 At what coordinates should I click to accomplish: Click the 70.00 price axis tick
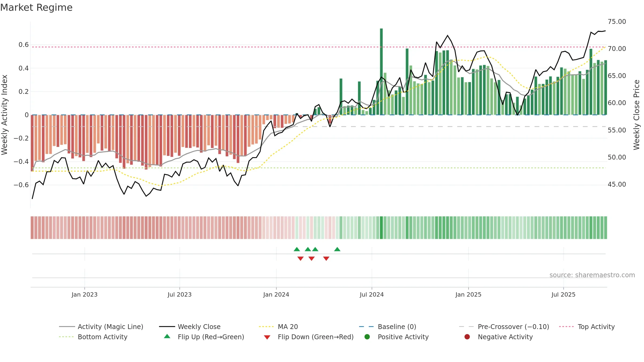click(x=617, y=49)
